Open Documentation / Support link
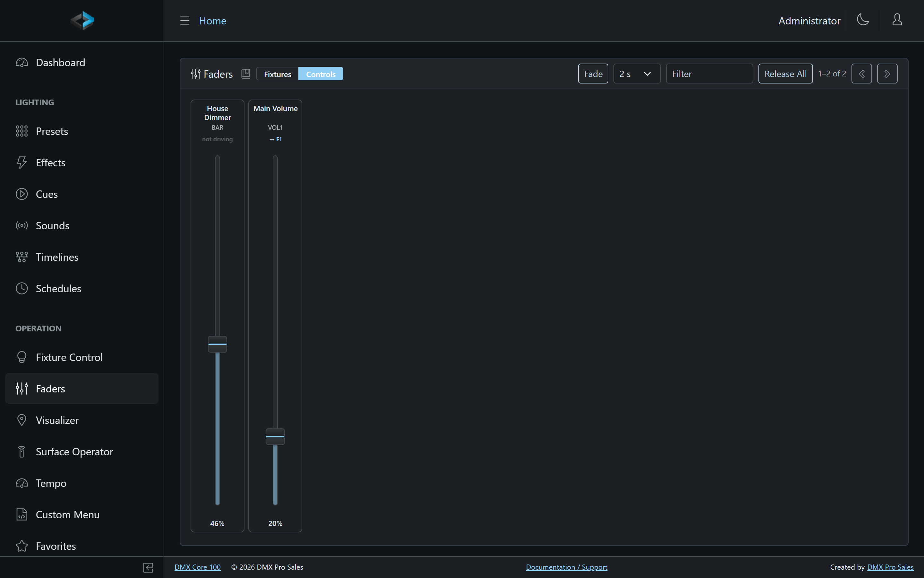 click(567, 567)
